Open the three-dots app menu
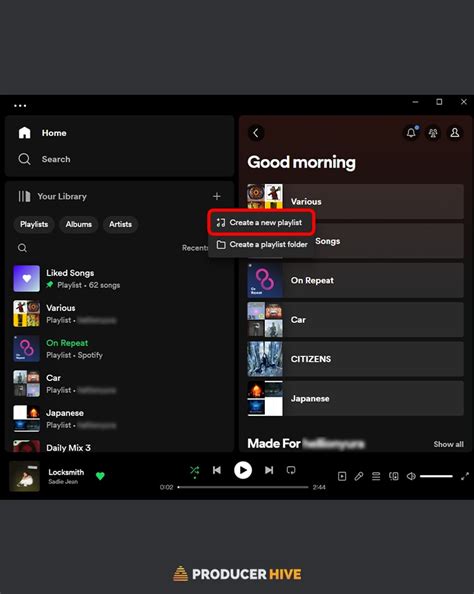 pos(20,106)
